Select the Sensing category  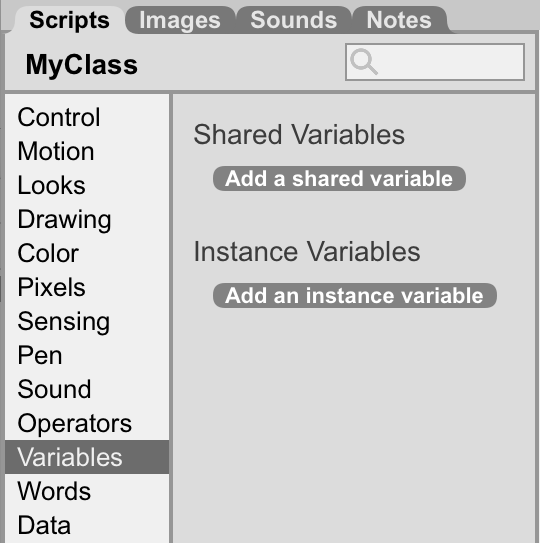(87, 321)
